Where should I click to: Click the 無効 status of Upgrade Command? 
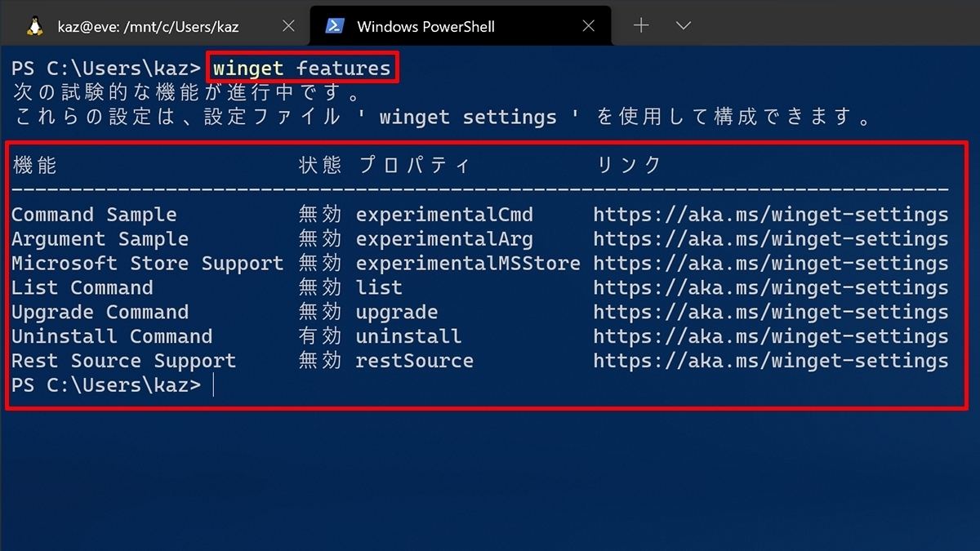click(320, 313)
